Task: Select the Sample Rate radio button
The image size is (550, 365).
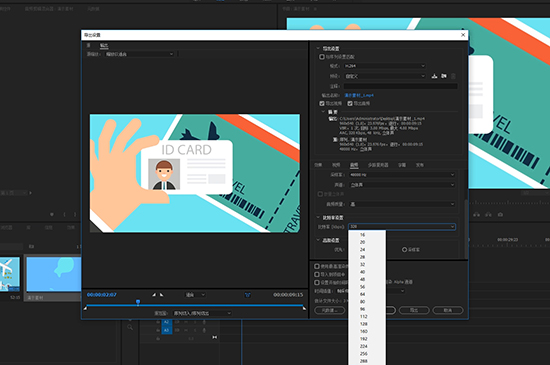Action: [x=404, y=250]
